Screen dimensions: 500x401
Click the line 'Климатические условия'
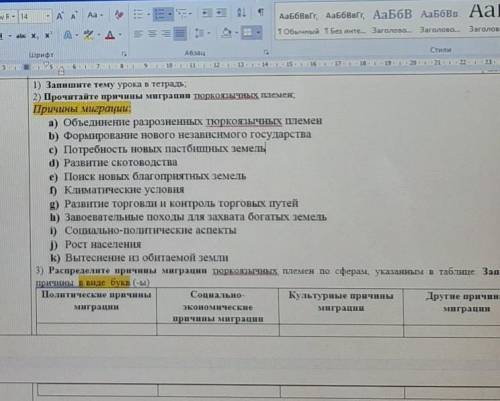click(x=124, y=190)
